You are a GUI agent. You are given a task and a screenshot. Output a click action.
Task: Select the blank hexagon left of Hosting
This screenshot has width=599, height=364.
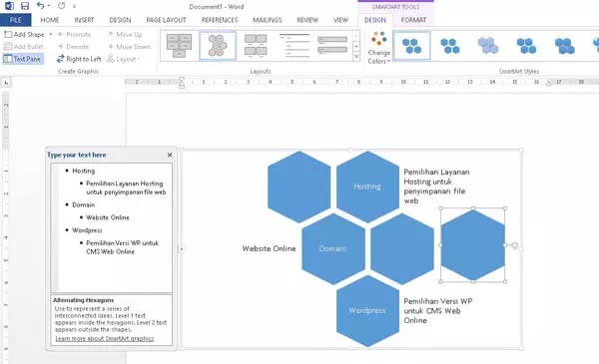coord(299,186)
